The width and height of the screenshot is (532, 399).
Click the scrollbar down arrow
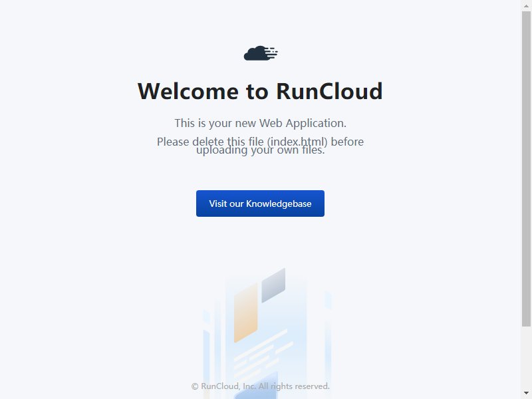[526, 394]
